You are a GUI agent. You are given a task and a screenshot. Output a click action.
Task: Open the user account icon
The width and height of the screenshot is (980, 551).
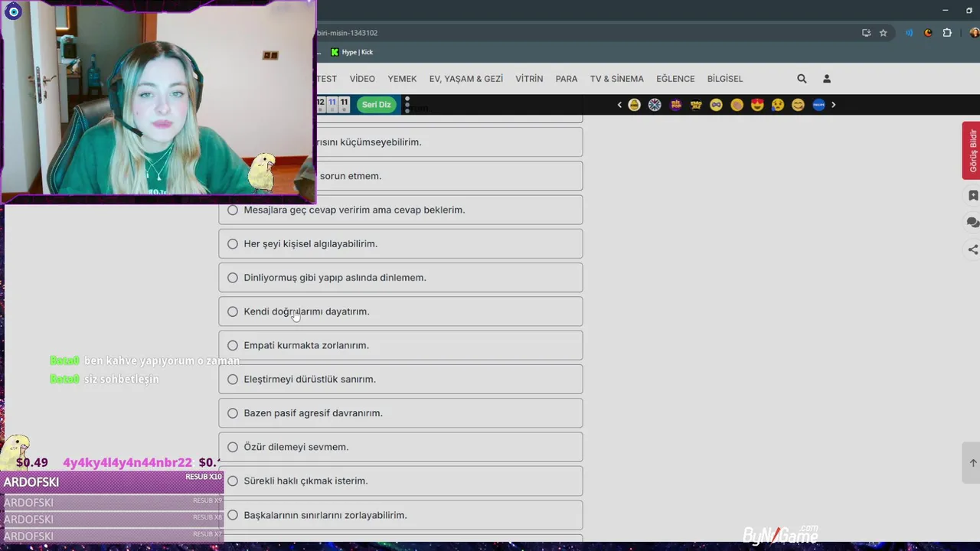tap(827, 79)
